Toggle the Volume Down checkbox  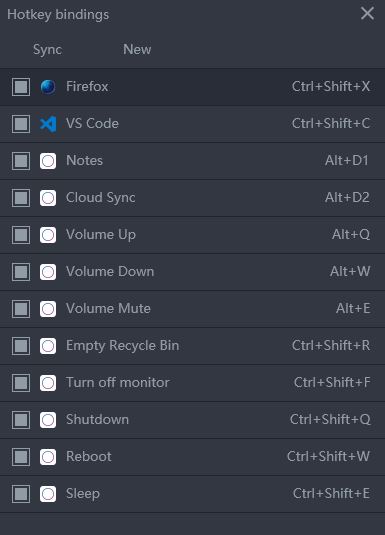[21, 272]
